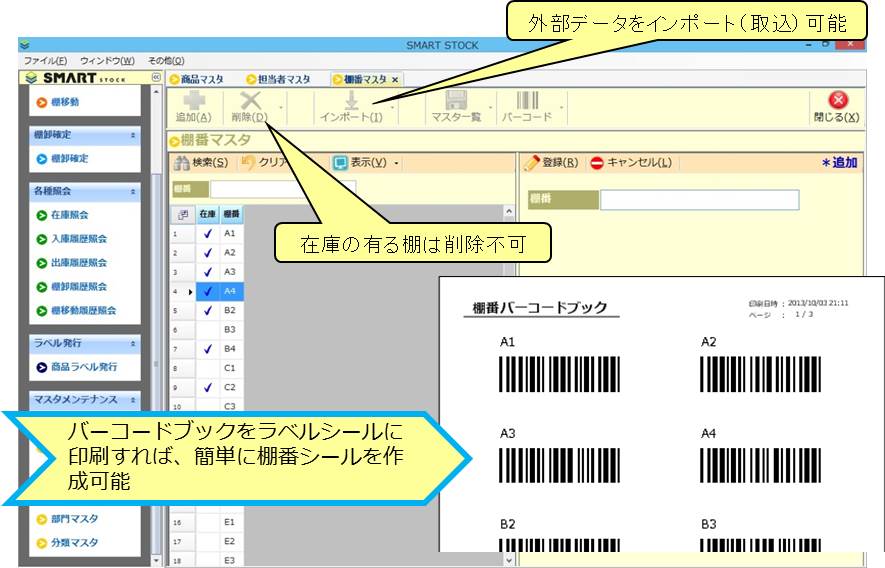Click the 棚番 entry field in edit panel

[x=699, y=199]
